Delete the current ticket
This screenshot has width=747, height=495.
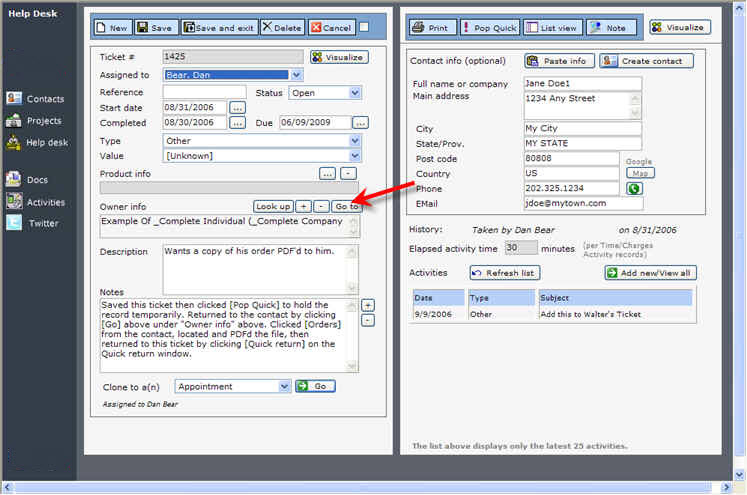point(283,28)
